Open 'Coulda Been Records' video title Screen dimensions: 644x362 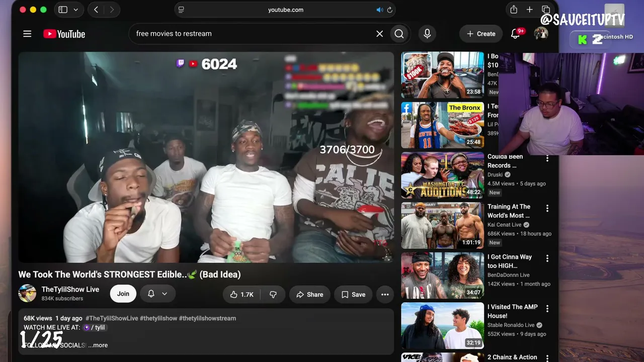click(505, 161)
